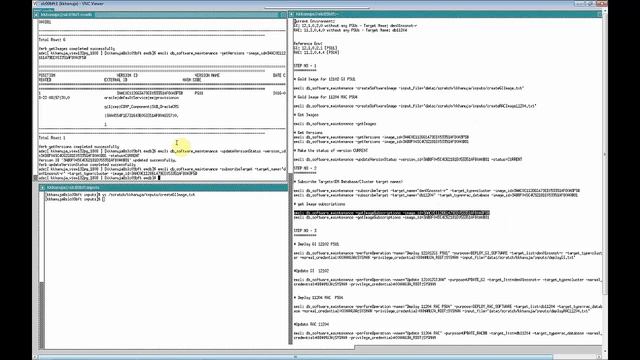640x360 pixels.
Task: Focus the right terminal window title bar
Action: [446, 14]
